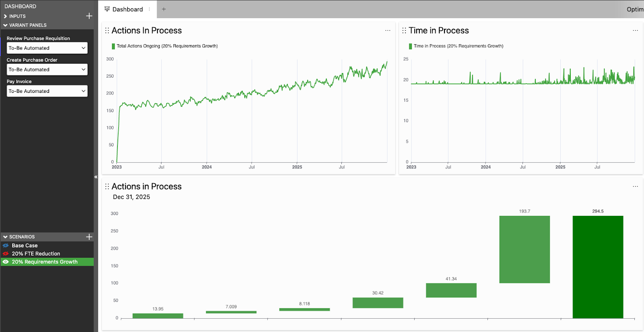Open the Pay Invoice variant dropdown
This screenshot has height=332, width=644.
[x=47, y=91]
